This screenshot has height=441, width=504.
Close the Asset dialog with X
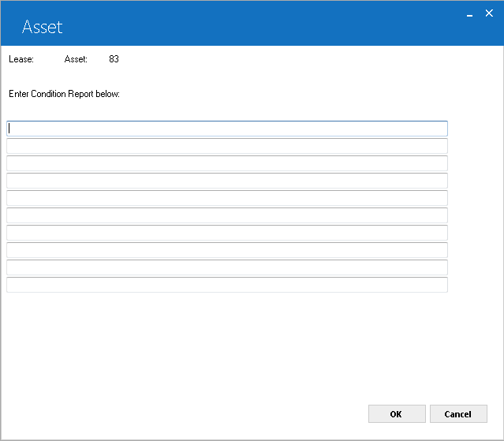tap(489, 13)
